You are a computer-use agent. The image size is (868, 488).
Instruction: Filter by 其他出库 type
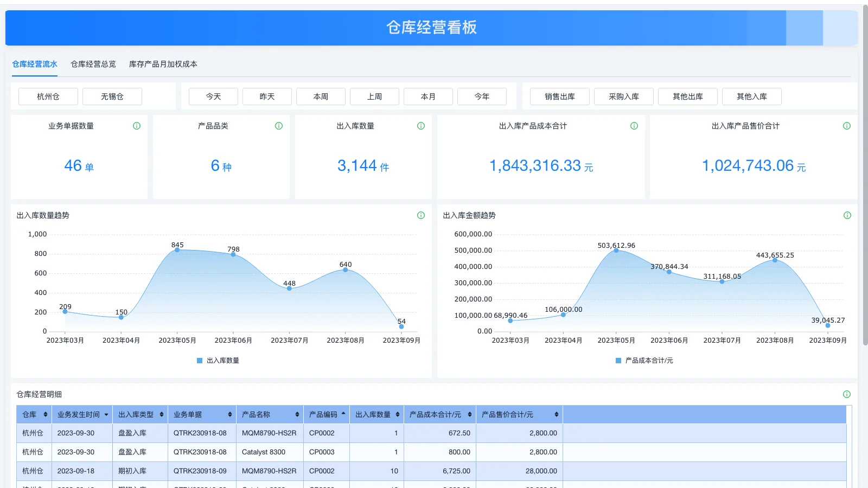click(688, 97)
